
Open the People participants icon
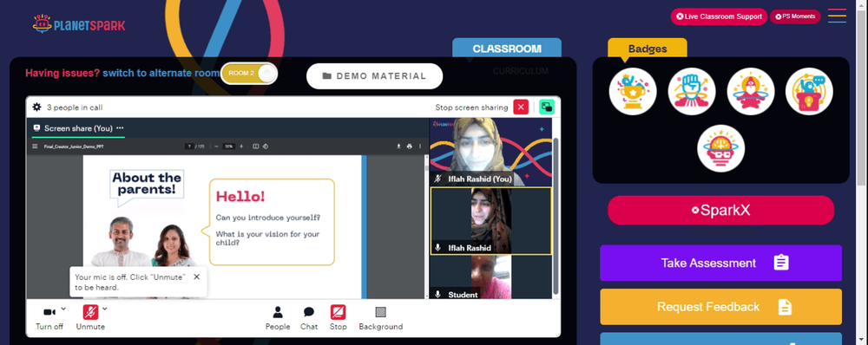pos(278,312)
